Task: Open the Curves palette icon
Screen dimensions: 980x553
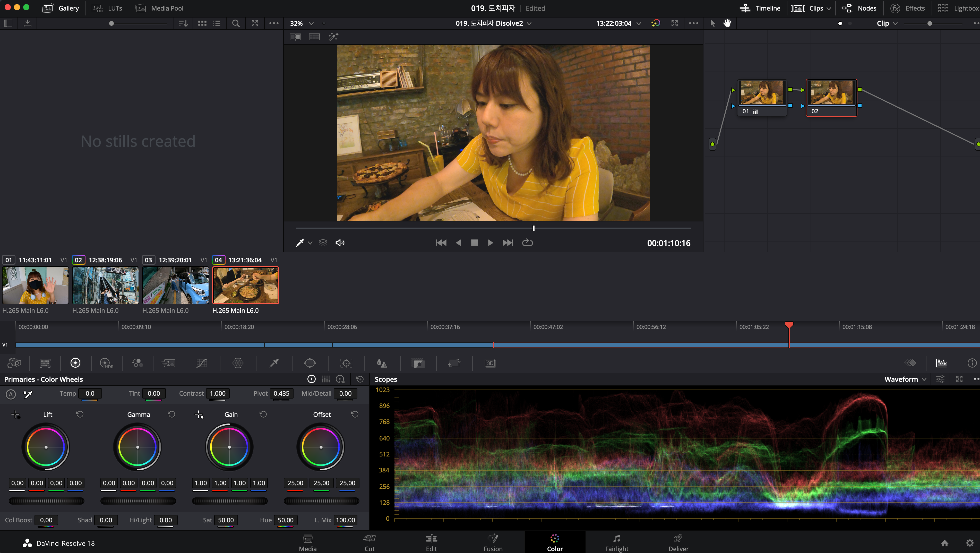Action: coord(202,363)
